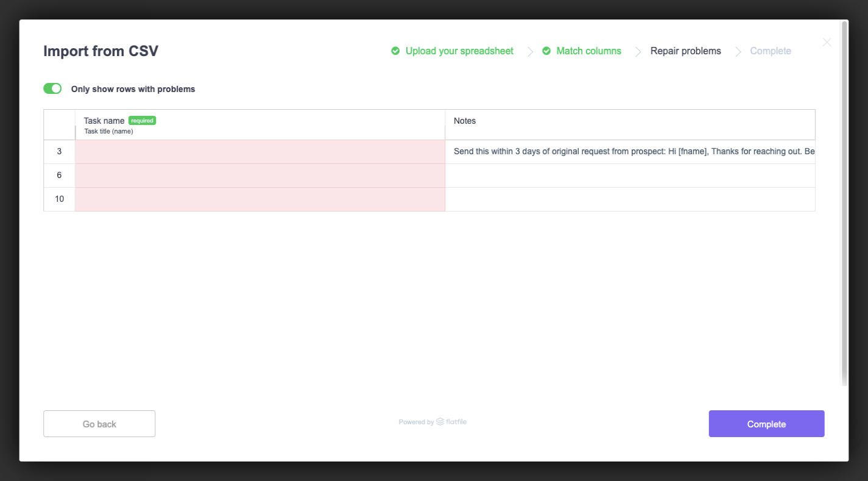
Task: Click the Complete button
Action: (766, 424)
